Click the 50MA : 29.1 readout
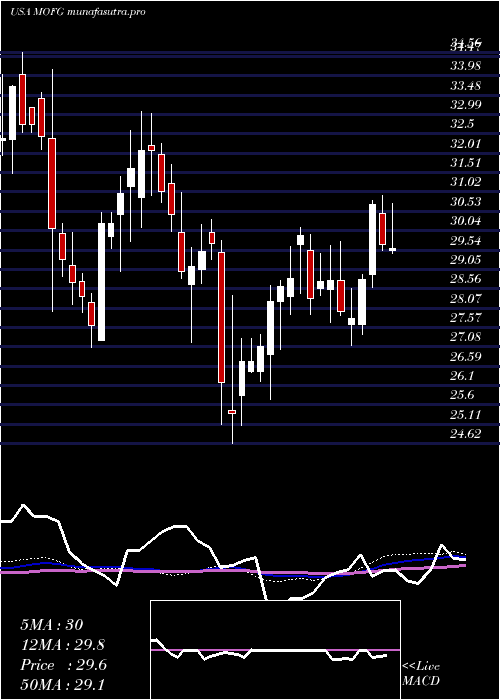The height and width of the screenshot is (700, 500). tap(62, 684)
